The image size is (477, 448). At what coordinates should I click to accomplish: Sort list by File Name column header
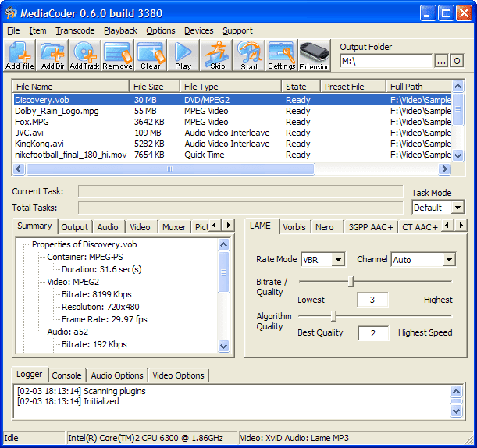click(71, 87)
